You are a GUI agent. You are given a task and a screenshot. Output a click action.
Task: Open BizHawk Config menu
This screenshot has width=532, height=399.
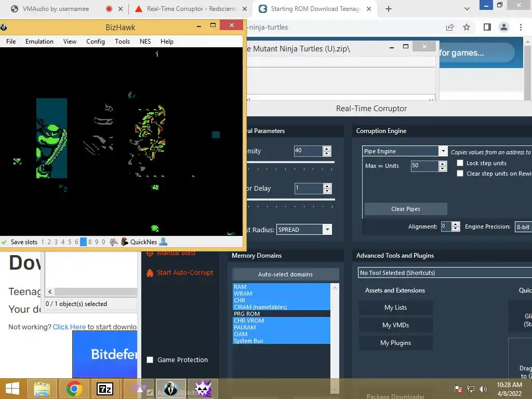click(96, 42)
